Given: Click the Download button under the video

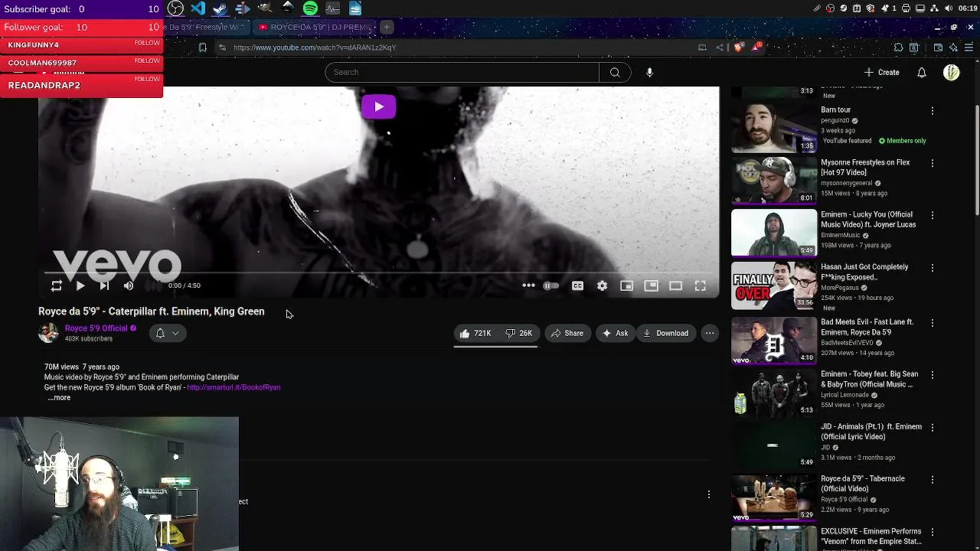Looking at the screenshot, I should (665, 333).
